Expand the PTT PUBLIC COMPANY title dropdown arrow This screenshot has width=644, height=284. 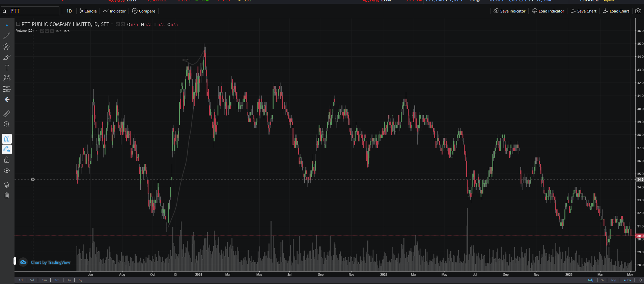pyautogui.click(x=112, y=24)
